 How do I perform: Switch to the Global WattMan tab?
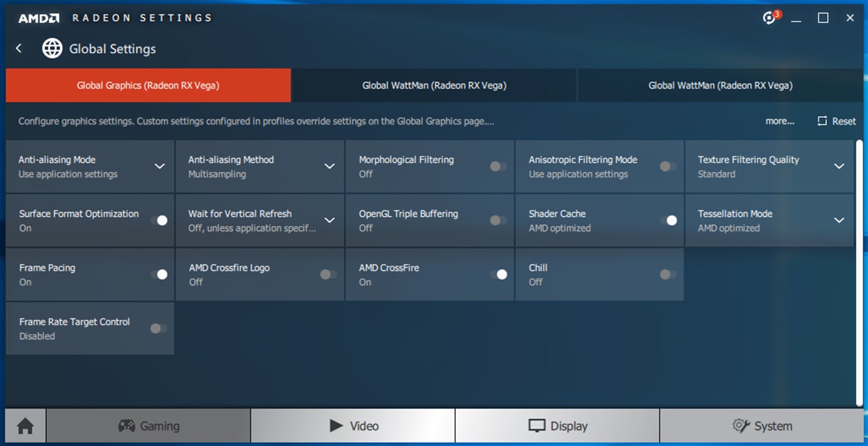433,85
